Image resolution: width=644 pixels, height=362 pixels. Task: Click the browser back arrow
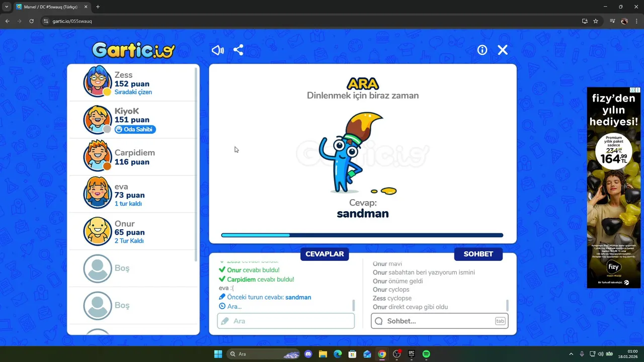(x=7, y=21)
